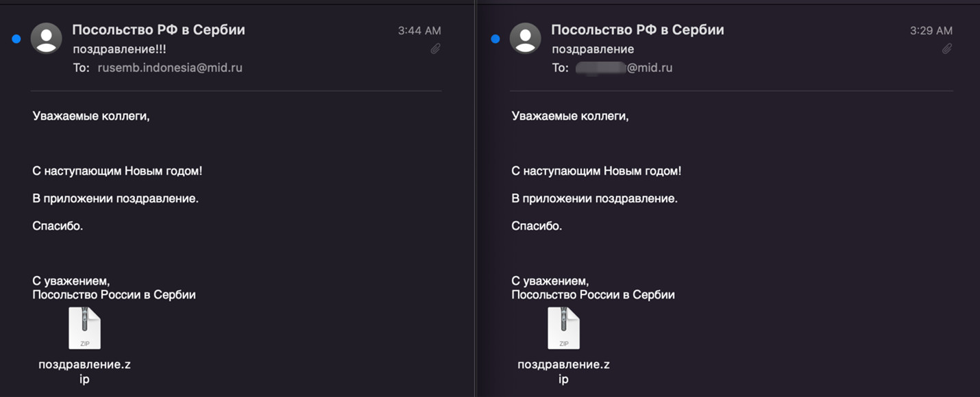The height and width of the screenshot is (397, 980).
Task: Select sender name in the 3:29 AM email header
Action: tap(637, 29)
